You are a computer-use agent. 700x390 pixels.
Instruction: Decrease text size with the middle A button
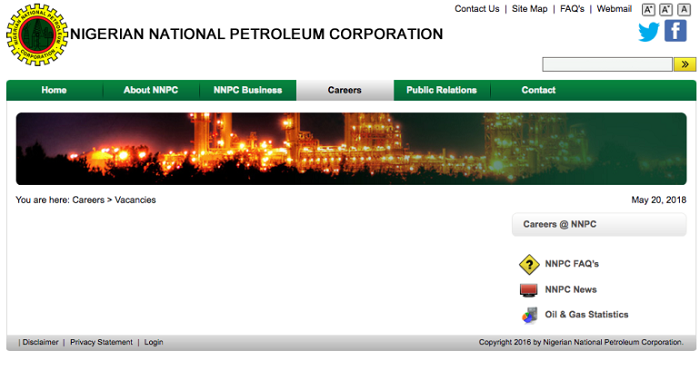coord(666,9)
